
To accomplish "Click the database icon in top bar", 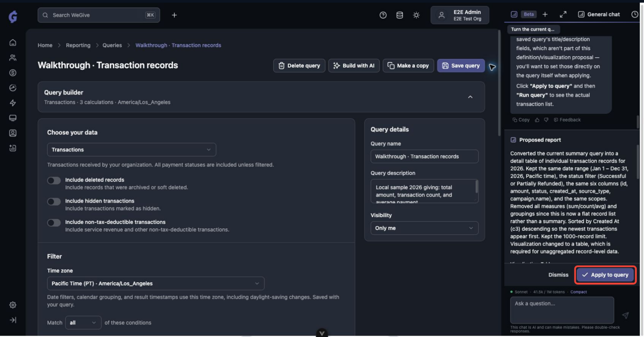I will coord(399,15).
